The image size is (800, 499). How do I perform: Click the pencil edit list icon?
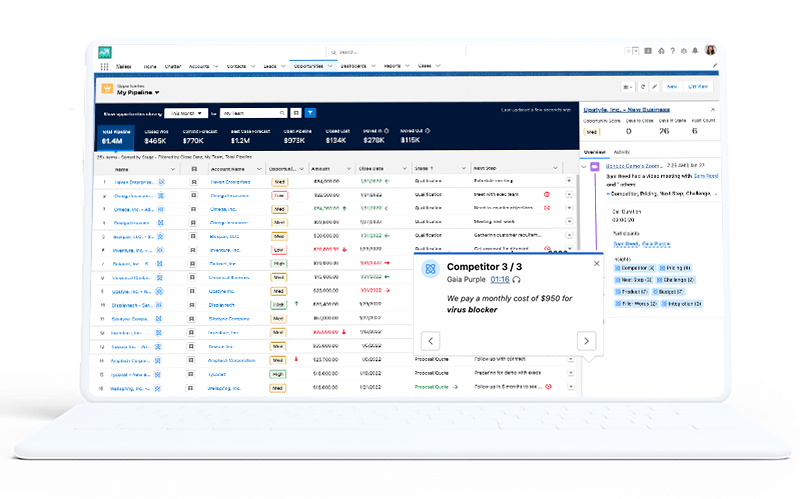point(656,87)
